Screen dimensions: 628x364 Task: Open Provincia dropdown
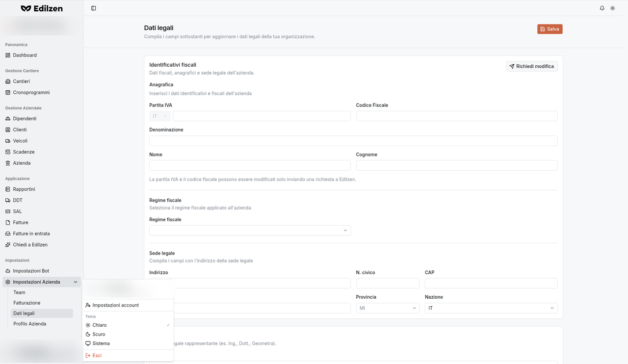[388, 308]
